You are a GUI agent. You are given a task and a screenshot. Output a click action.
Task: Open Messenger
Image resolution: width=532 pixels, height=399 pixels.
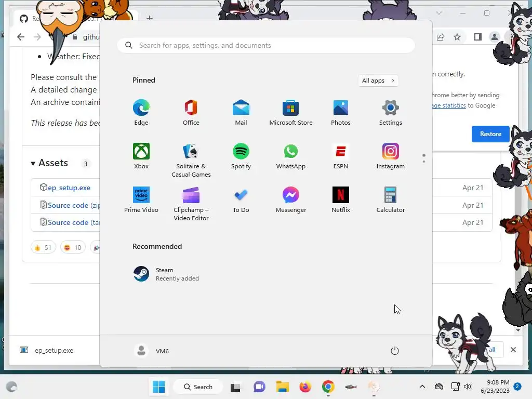[x=291, y=200]
